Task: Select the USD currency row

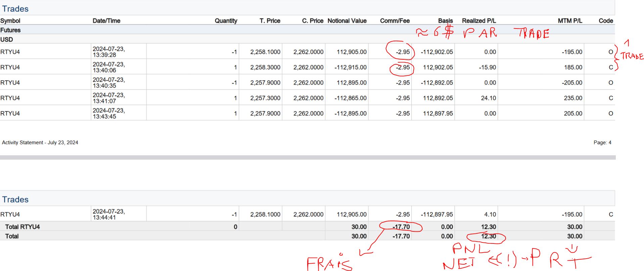Action: pos(307,40)
